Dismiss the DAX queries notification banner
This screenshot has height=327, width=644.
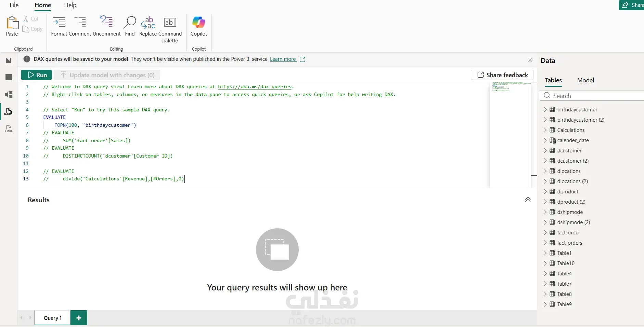pos(530,59)
